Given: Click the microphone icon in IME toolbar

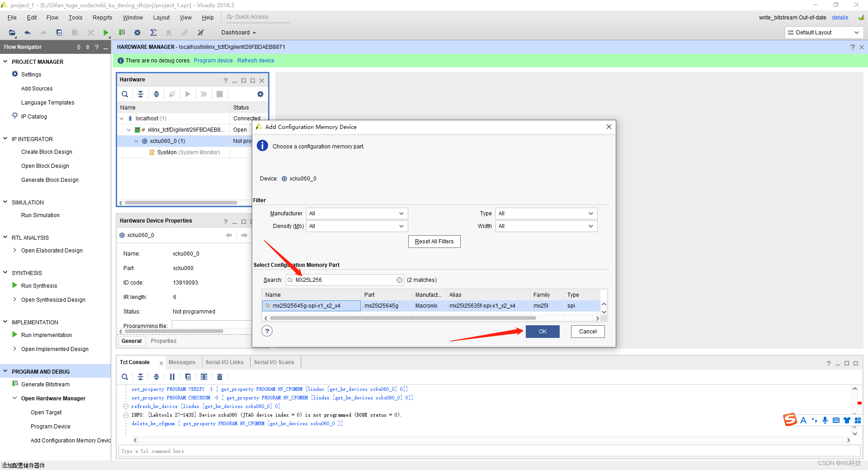Looking at the screenshot, I should [825, 420].
